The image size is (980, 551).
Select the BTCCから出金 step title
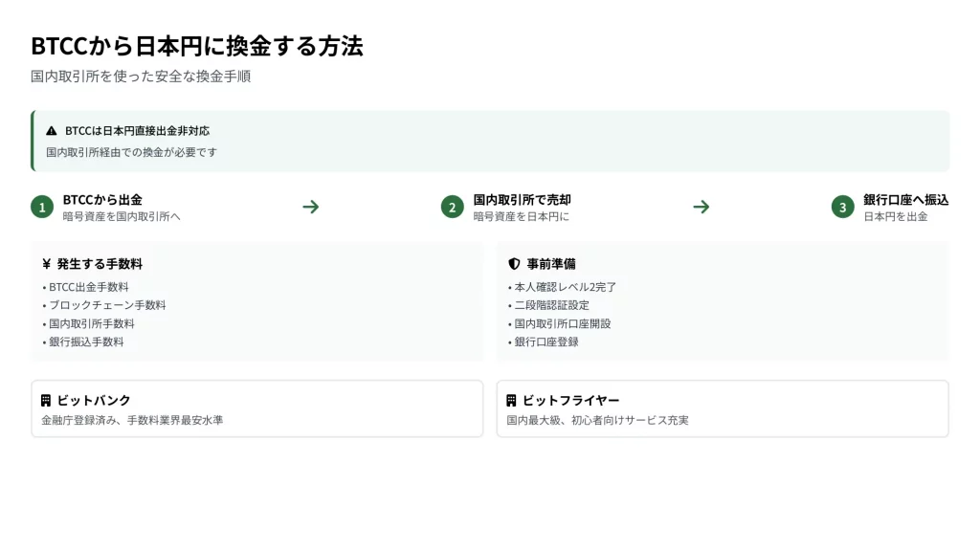coord(102,200)
